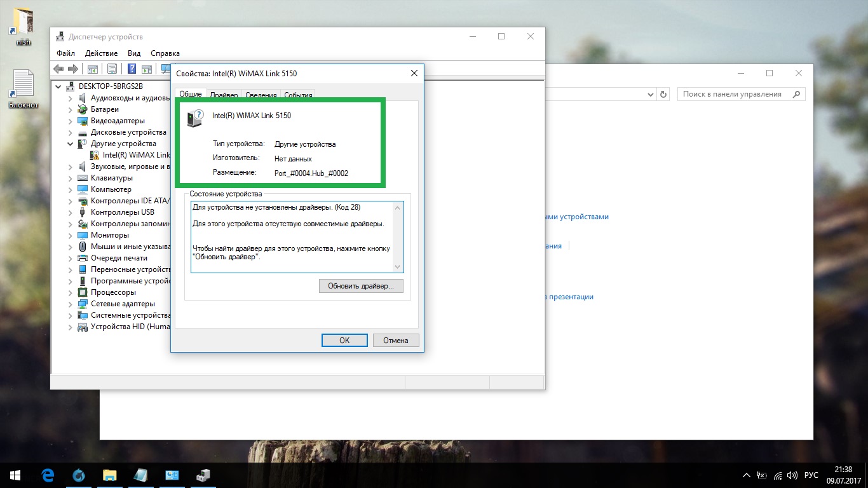Click OK in the properties dialog
Image resolution: width=868 pixels, height=488 pixels.
tap(344, 341)
